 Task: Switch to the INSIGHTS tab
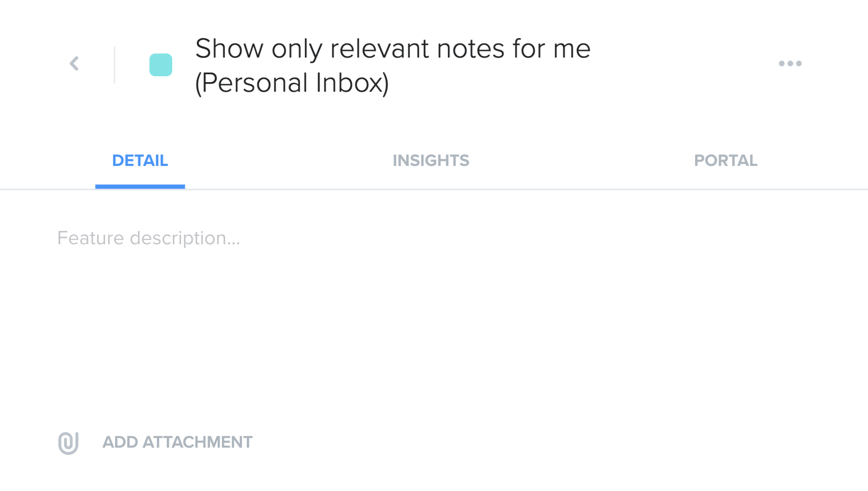431,161
